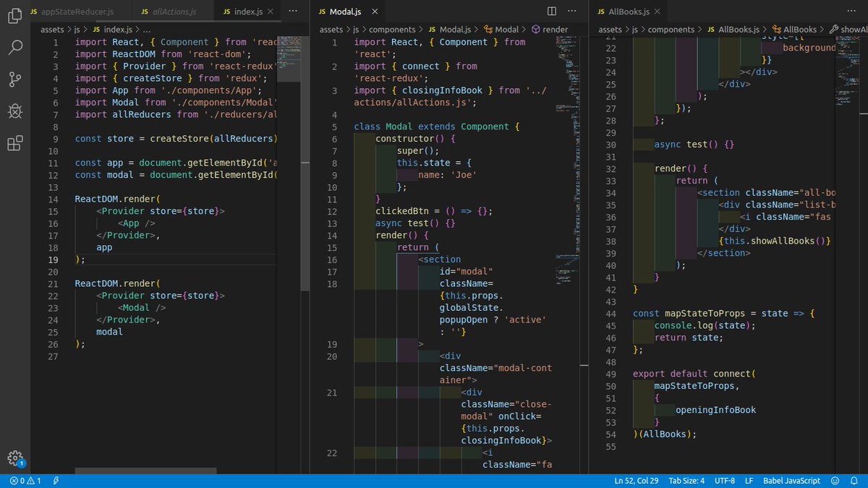This screenshot has height=488, width=868.
Task: Click line number 30 in AllBooks.js
Action: (x=610, y=145)
